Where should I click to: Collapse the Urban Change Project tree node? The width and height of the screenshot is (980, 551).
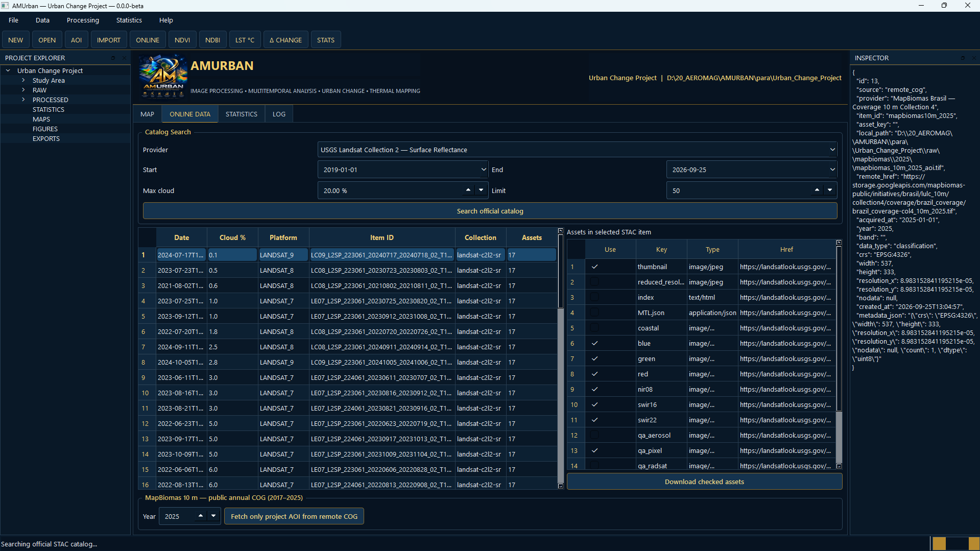pyautogui.click(x=8, y=70)
